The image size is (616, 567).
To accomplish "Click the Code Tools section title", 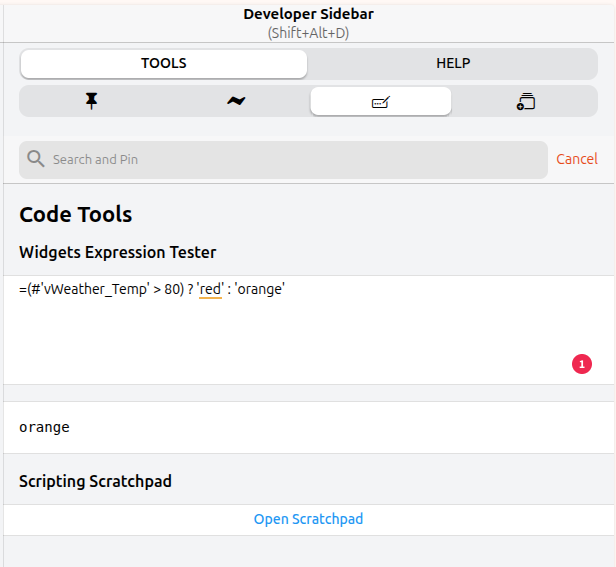I will point(76,214).
